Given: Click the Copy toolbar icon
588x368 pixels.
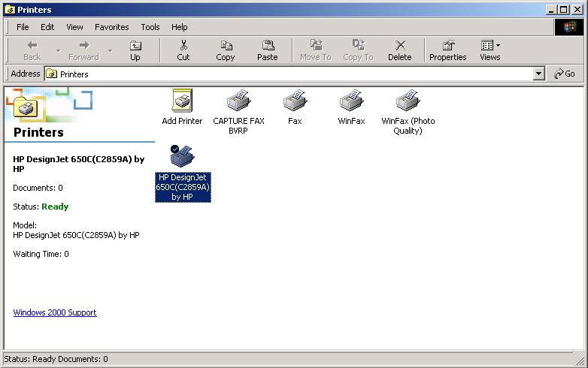Looking at the screenshot, I should [226, 51].
